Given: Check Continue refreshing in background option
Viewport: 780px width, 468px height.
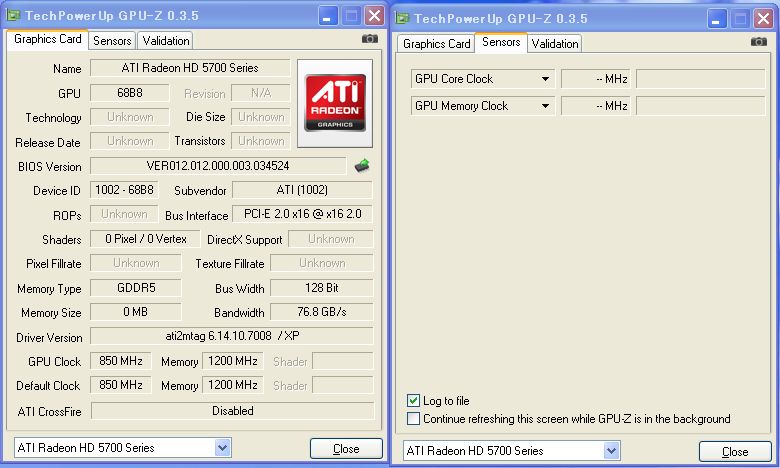Looking at the screenshot, I should pos(413,418).
